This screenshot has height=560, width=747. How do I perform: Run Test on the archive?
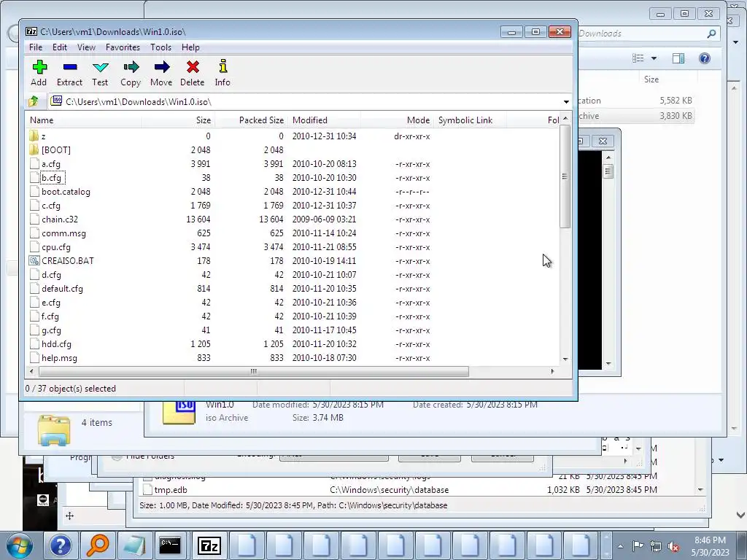pos(100,67)
